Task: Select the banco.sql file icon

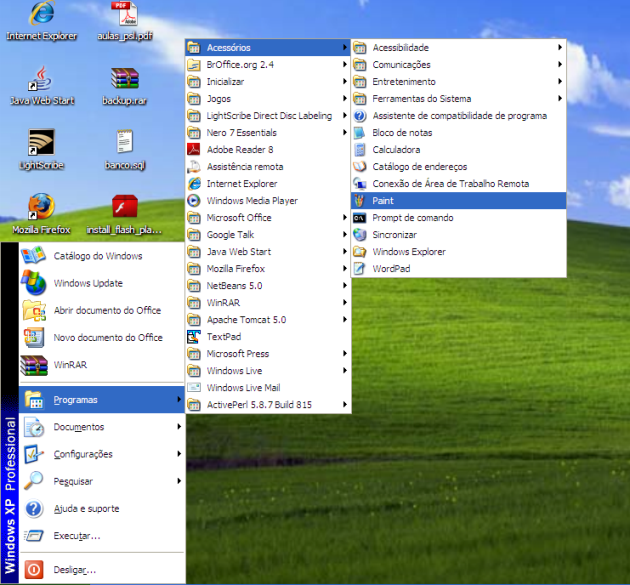Action: click(125, 144)
